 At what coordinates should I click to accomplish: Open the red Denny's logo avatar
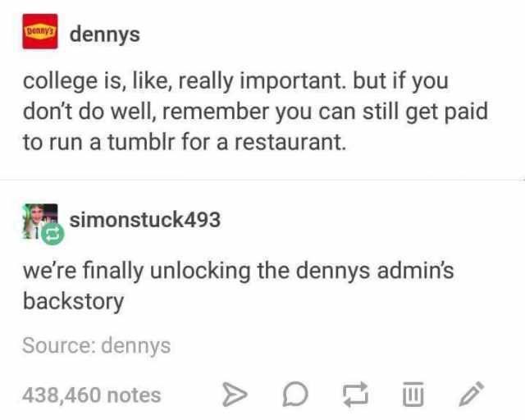coord(40,31)
